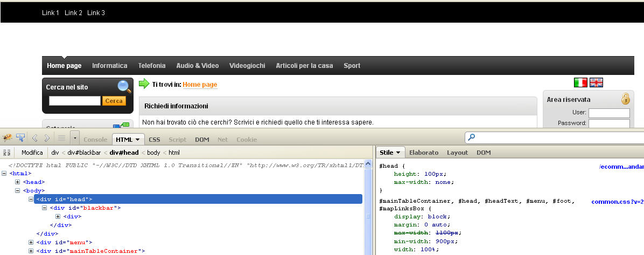The width and height of the screenshot is (644, 255).
Task: Go back with Firebug's left arrow
Action: point(35,138)
